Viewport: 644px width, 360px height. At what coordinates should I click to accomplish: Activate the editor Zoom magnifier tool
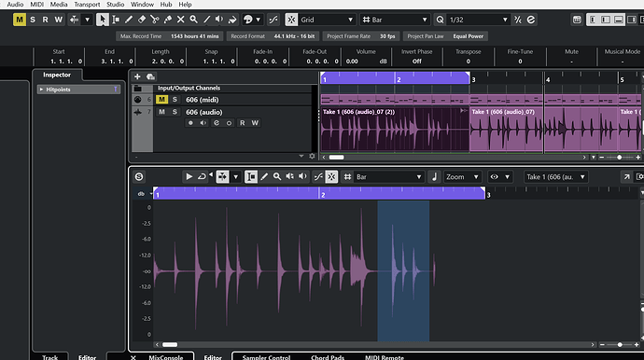click(277, 176)
